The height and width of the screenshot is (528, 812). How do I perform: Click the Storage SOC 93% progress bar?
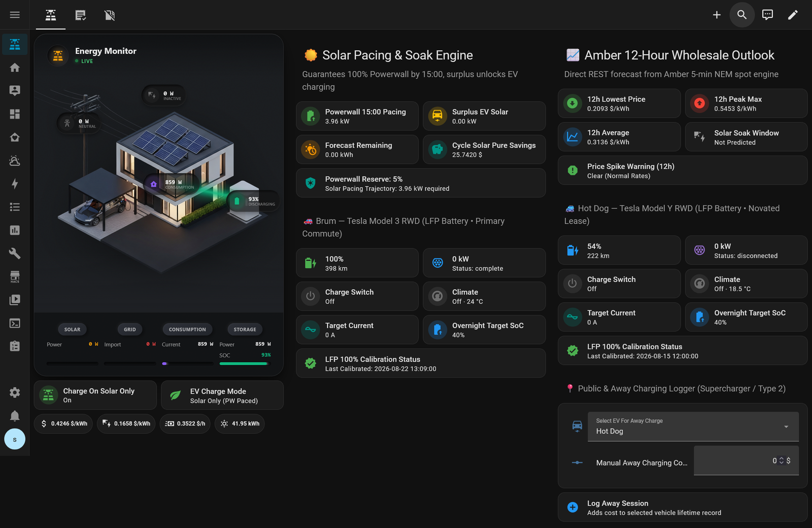click(245, 364)
